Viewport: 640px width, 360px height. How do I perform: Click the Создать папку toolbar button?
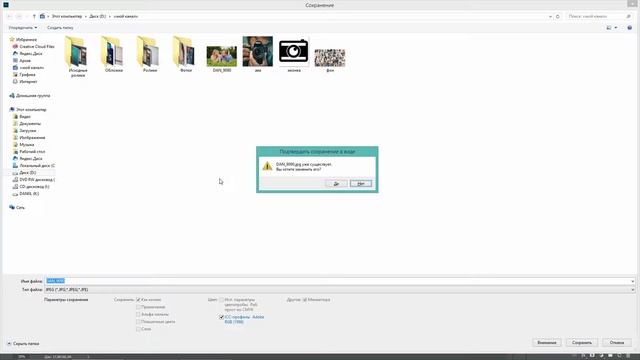click(x=60, y=28)
